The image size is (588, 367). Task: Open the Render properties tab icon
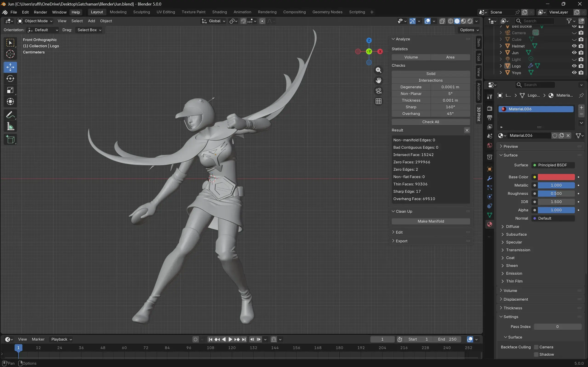pos(490,108)
